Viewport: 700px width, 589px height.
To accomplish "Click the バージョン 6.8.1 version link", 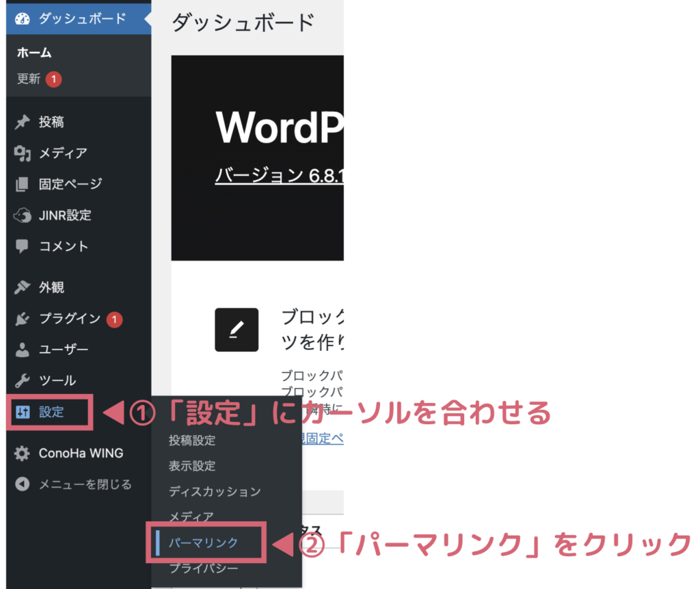I will pos(280,176).
